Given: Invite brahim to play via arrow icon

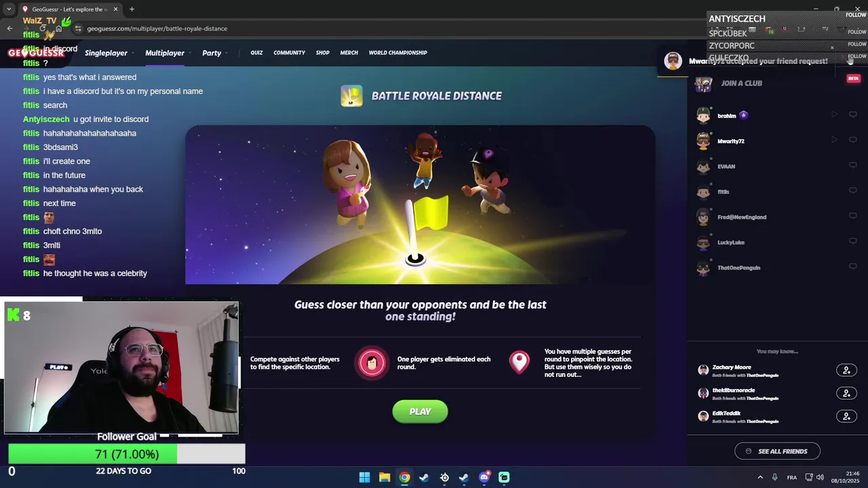Looking at the screenshot, I should pos(835,115).
